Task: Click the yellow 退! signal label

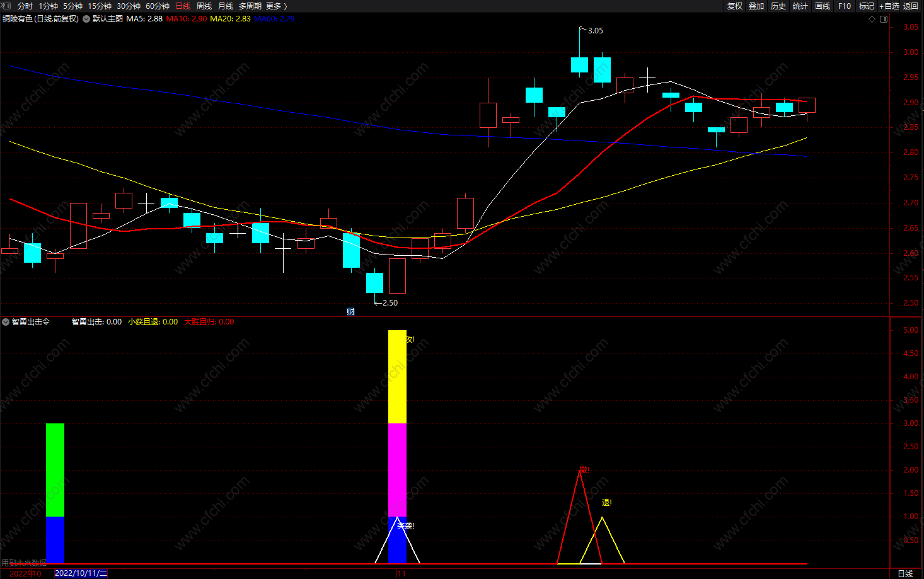Action: [607, 503]
